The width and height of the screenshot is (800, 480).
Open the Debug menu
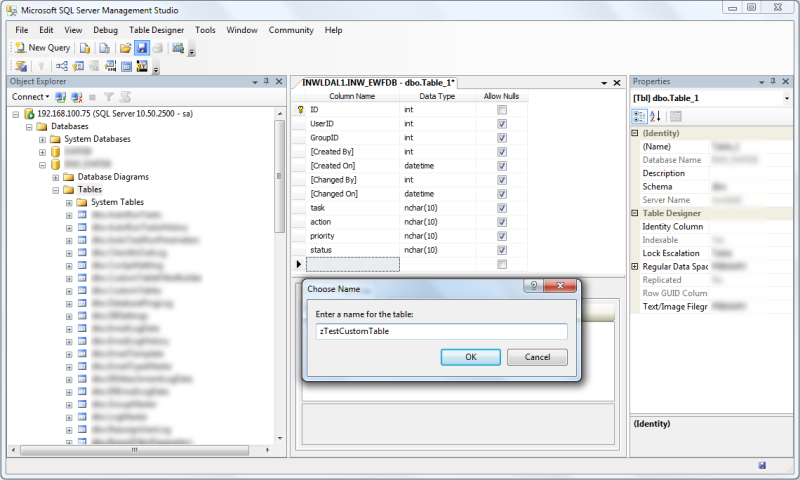tap(106, 30)
